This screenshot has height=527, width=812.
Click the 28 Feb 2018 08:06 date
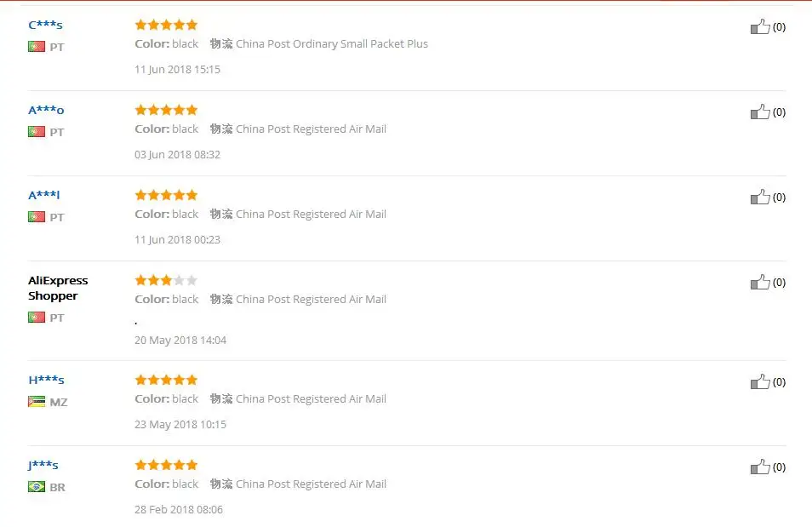[179, 509]
